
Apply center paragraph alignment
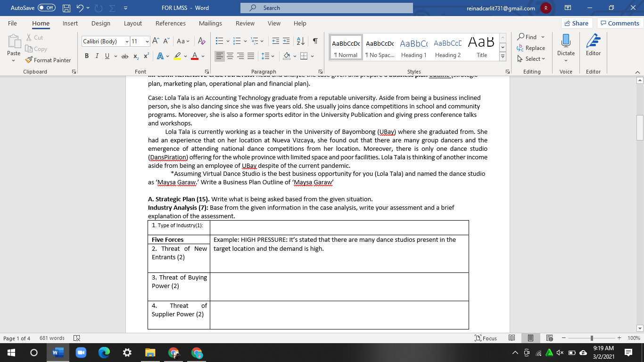[230, 56]
